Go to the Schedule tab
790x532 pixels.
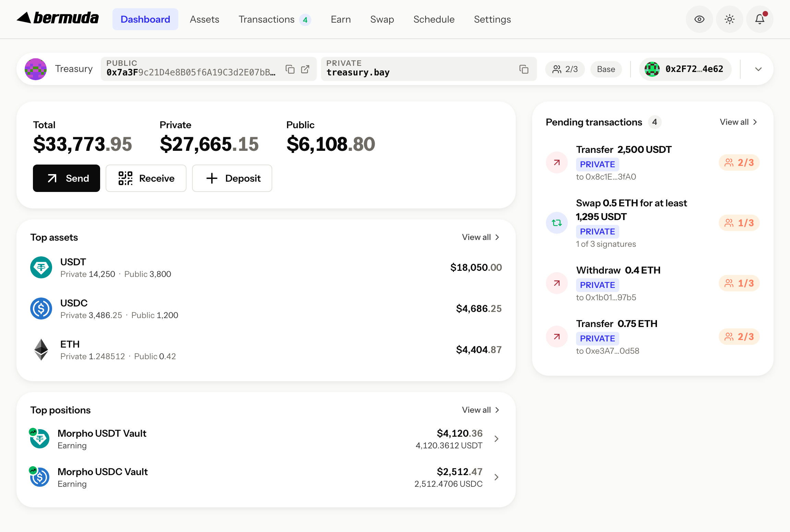(434, 19)
